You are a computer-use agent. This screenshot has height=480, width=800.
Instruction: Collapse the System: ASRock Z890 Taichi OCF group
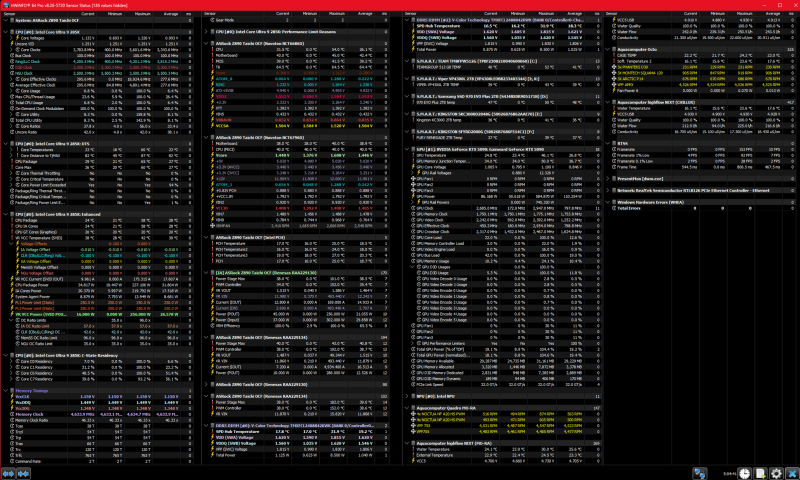pyautogui.click(x=6, y=20)
